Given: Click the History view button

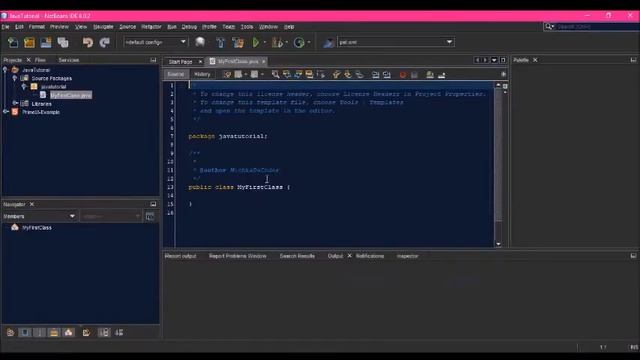Looking at the screenshot, I should (202, 74).
